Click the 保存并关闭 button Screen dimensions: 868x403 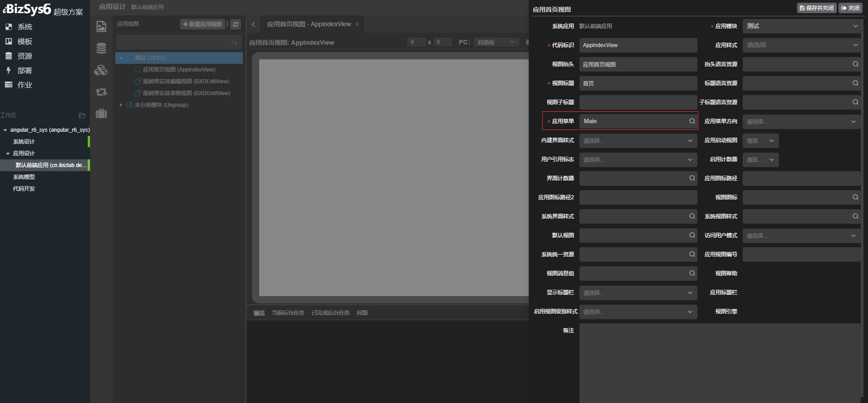(x=816, y=8)
